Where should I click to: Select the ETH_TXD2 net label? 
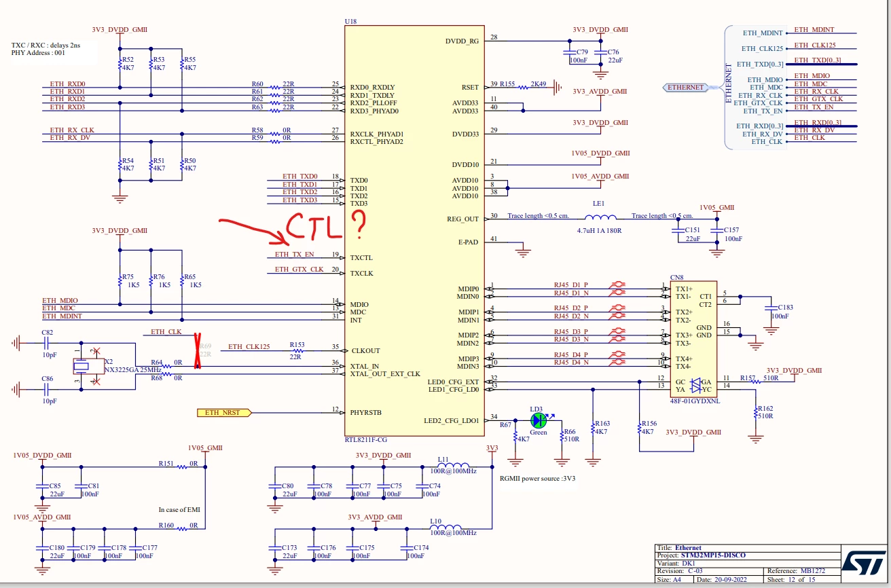pyautogui.click(x=300, y=192)
